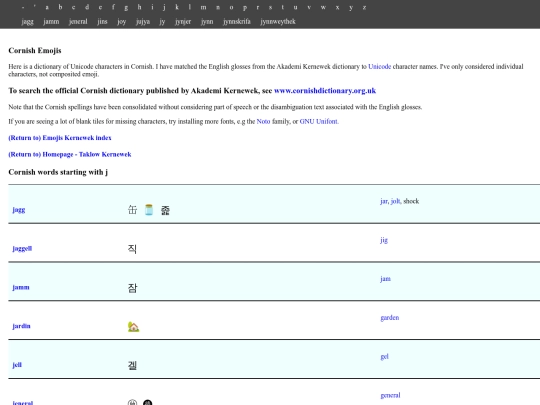Viewport: 540px width, 405px height.
Task: Open the jamm word link in table
Action: coord(21,287)
